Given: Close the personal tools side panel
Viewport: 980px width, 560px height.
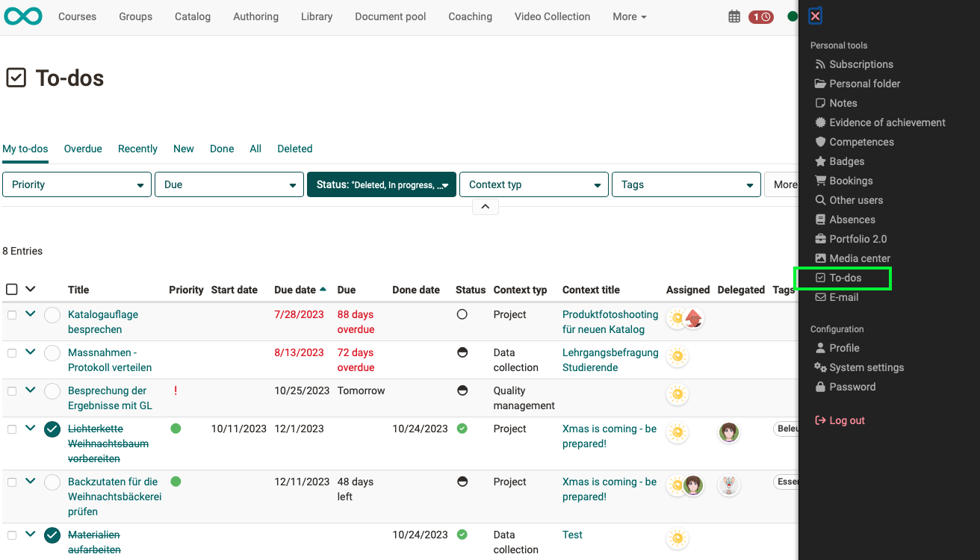Looking at the screenshot, I should (816, 16).
